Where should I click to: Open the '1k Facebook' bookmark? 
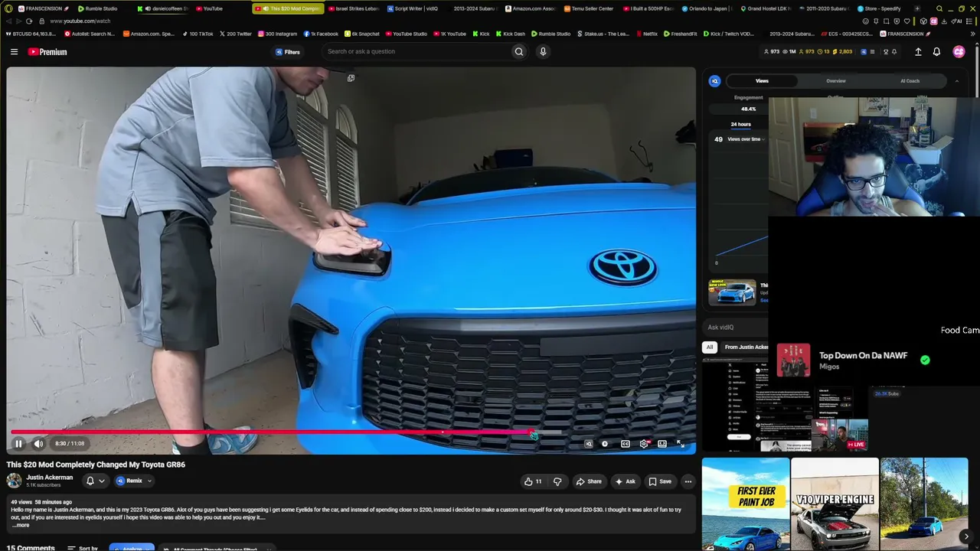click(x=321, y=34)
